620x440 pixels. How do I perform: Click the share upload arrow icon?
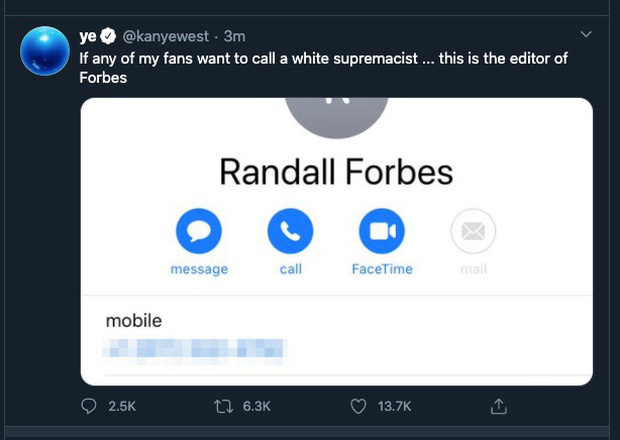click(x=499, y=406)
